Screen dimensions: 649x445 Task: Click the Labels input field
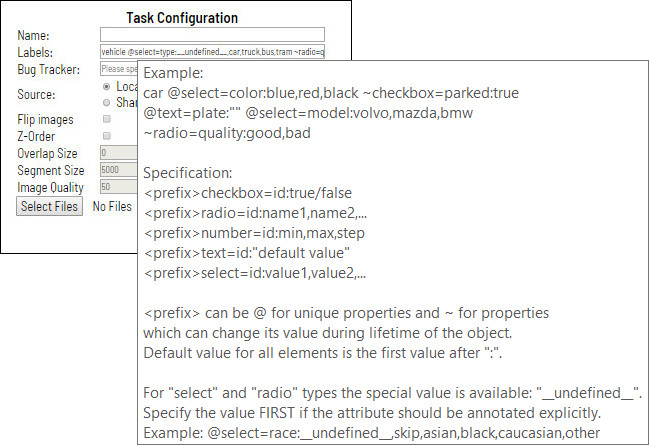[x=212, y=51]
